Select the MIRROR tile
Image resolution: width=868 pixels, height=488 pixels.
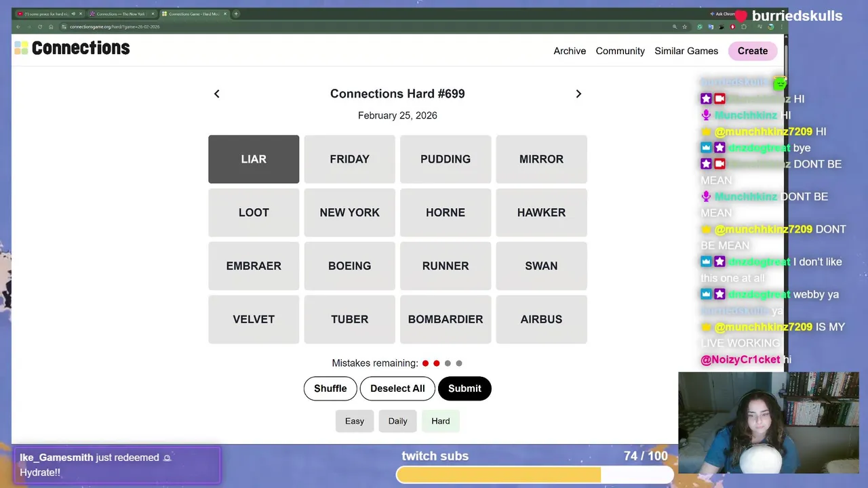[x=541, y=159]
